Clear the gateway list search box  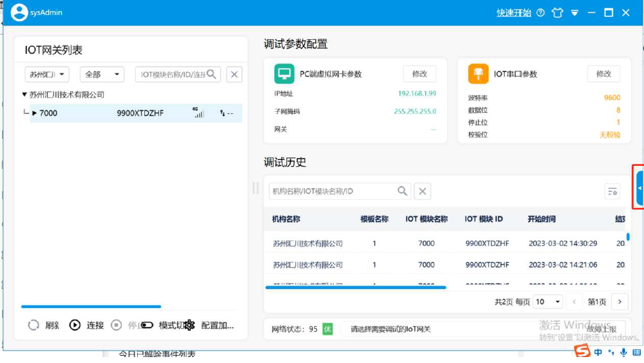234,74
